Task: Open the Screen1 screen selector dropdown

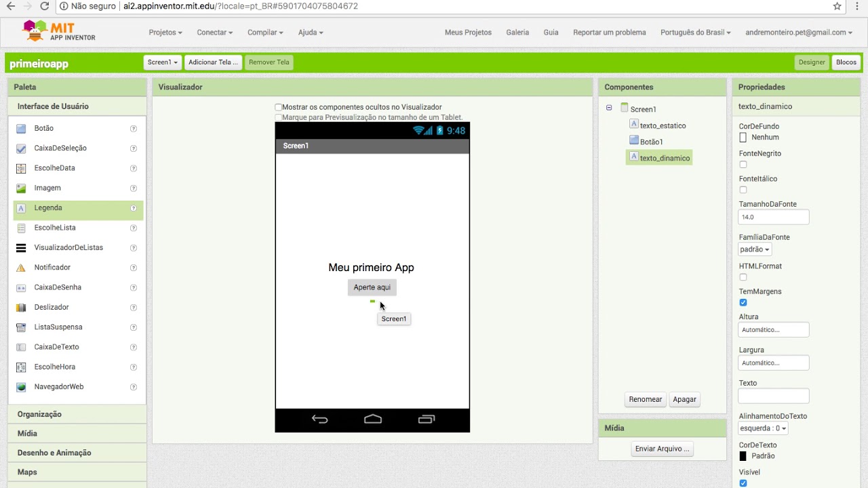Action: [x=163, y=62]
